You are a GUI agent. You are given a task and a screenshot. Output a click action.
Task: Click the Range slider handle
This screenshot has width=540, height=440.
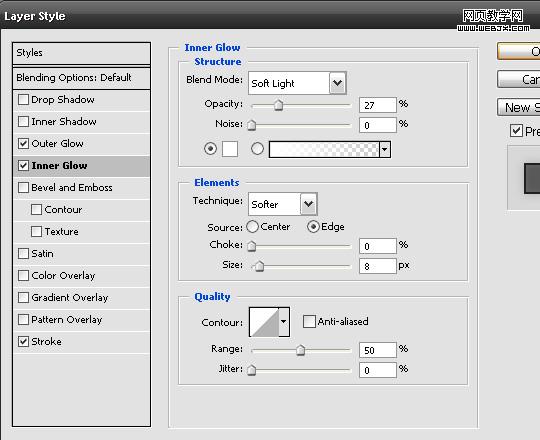pyautogui.click(x=301, y=350)
